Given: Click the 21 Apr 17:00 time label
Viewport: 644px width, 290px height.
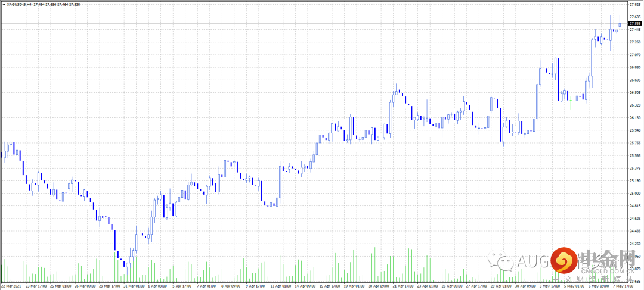Looking at the screenshot, I should pyautogui.click(x=402, y=286).
